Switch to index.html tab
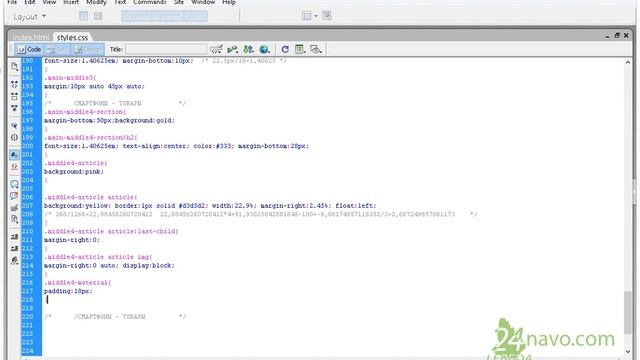640x360 pixels. 31,37
